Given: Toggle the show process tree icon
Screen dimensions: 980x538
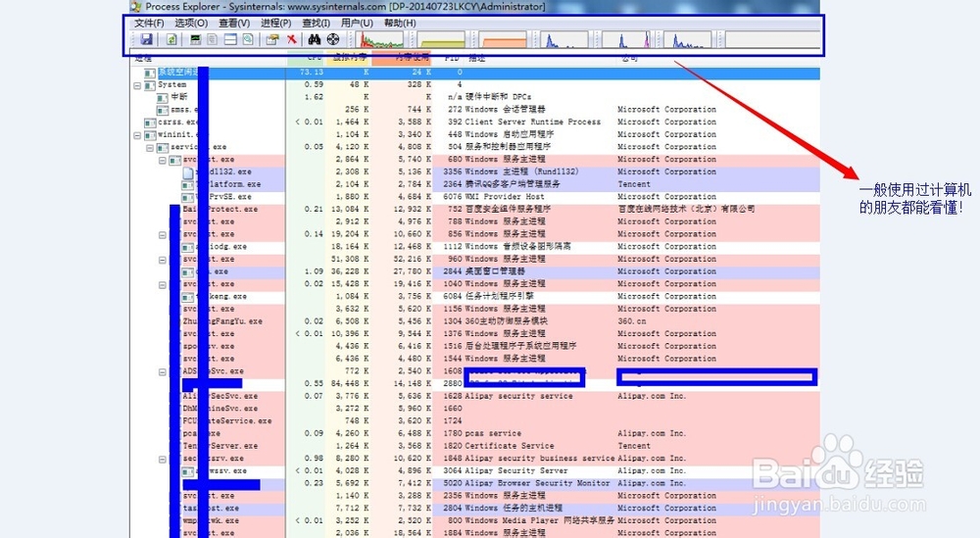Looking at the screenshot, I should click(213, 39).
